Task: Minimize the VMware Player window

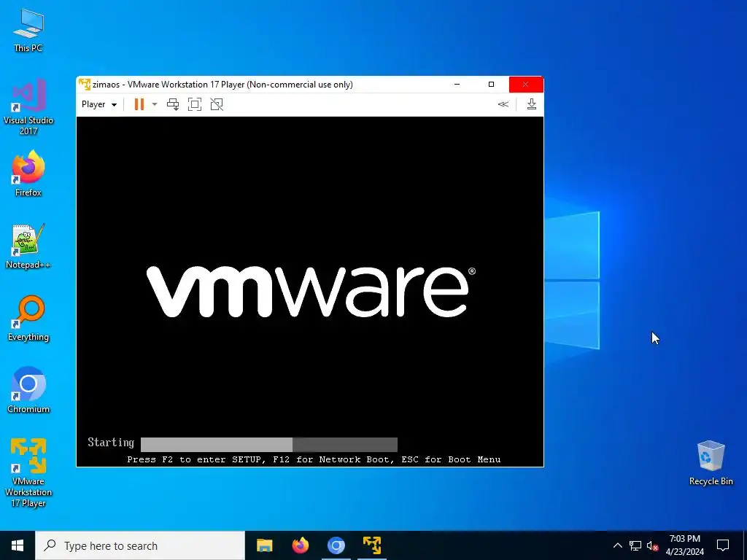Action: [457, 85]
